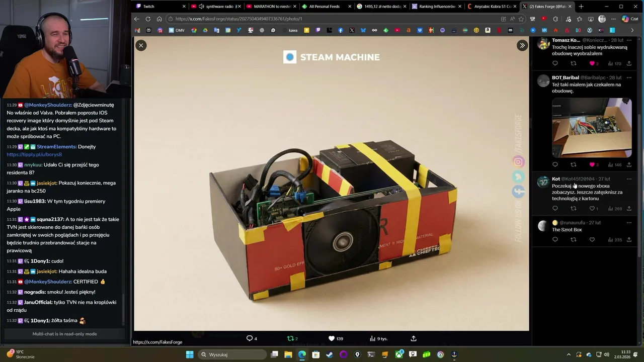
Task: Share BOT_Baribal reply
Action: (x=629, y=164)
